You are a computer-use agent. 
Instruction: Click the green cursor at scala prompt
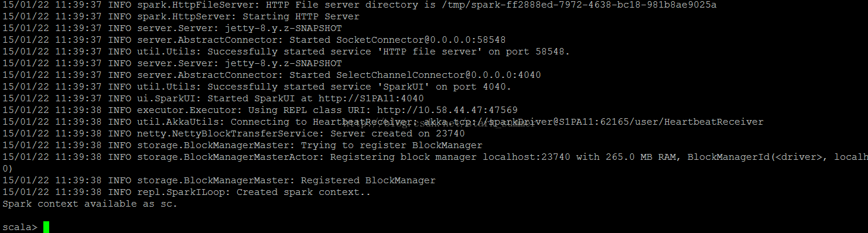(46, 227)
